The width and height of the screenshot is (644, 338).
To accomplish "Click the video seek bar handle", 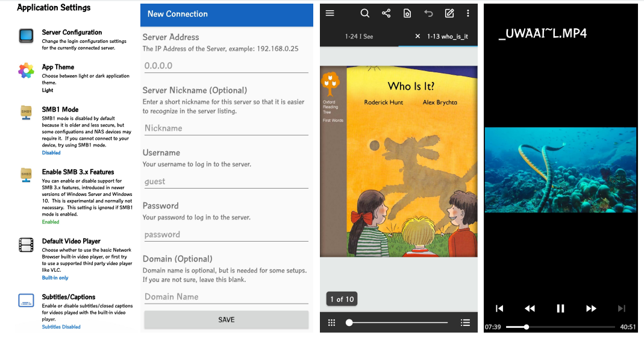I will click(x=526, y=327).
